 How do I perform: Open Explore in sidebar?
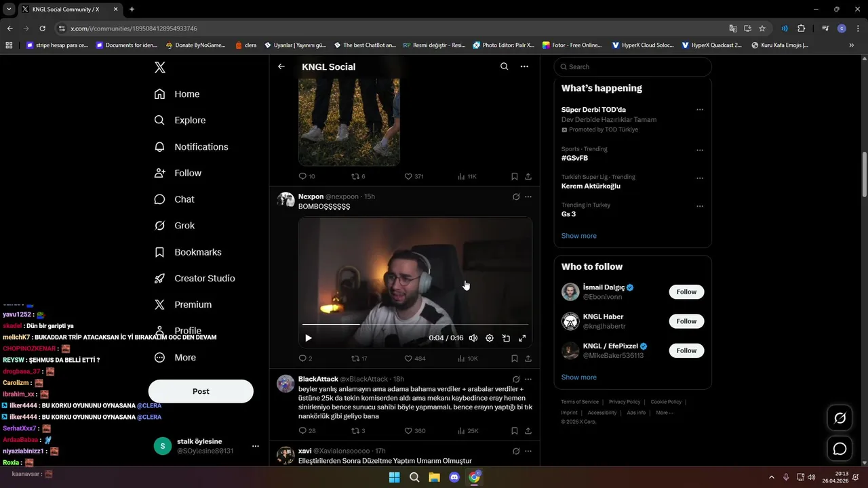[180, 120]
